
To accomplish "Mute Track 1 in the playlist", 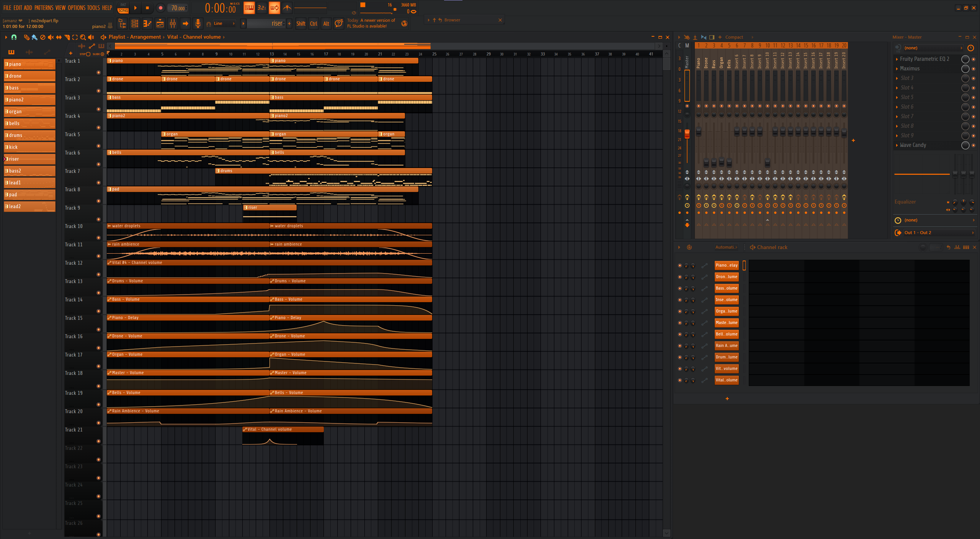I will pyautogui.click(x=98, y=72).
